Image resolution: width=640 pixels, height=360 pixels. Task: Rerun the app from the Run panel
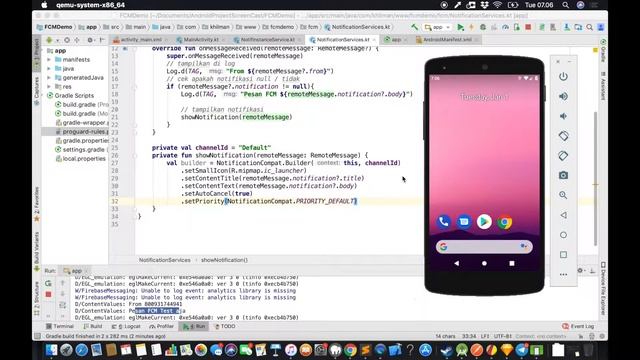pos(48,283)
